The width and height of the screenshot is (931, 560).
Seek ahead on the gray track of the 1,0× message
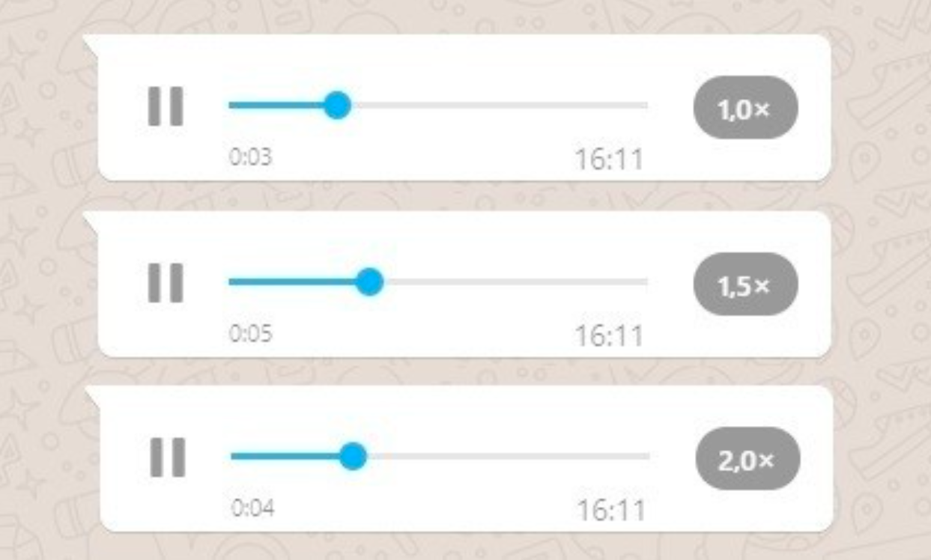(500, 105)
